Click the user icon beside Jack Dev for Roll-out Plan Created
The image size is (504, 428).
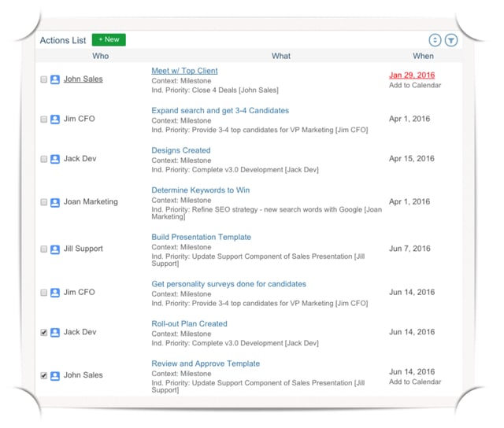tap(55, 332)
